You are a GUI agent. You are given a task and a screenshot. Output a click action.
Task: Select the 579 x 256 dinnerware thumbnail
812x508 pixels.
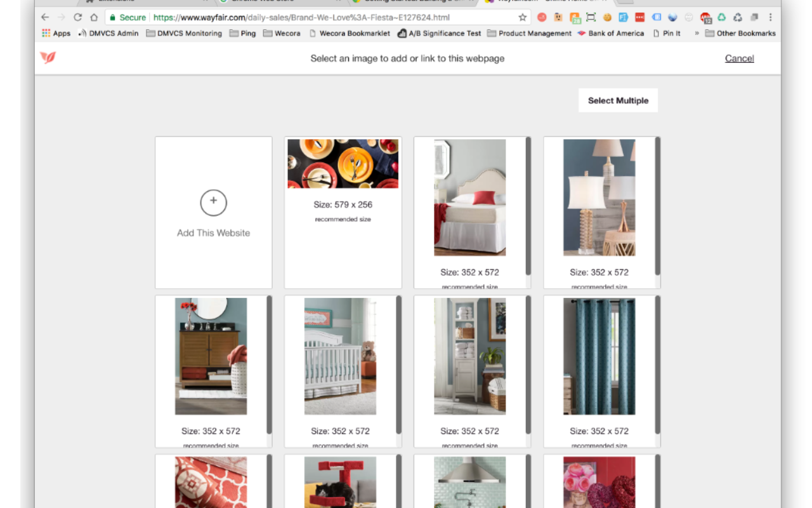click(343, 163)
